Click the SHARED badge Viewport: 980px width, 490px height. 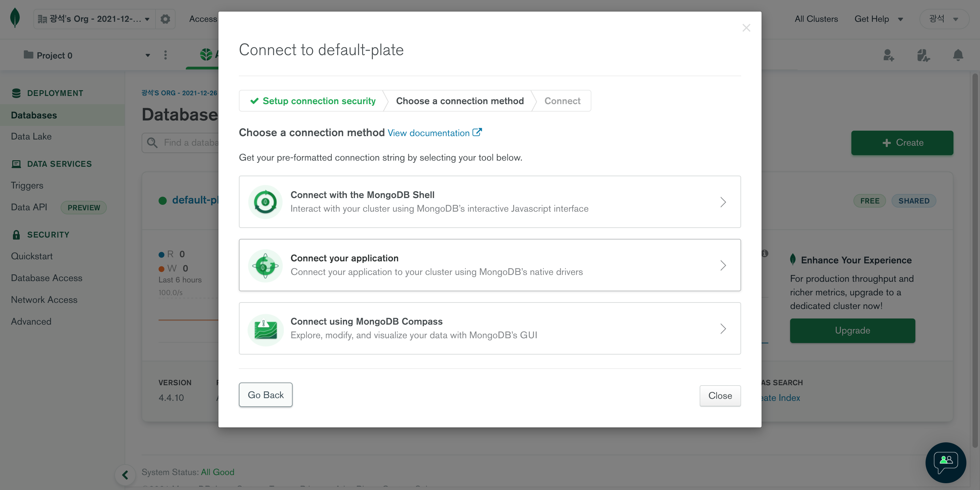[x=914, y=201]
